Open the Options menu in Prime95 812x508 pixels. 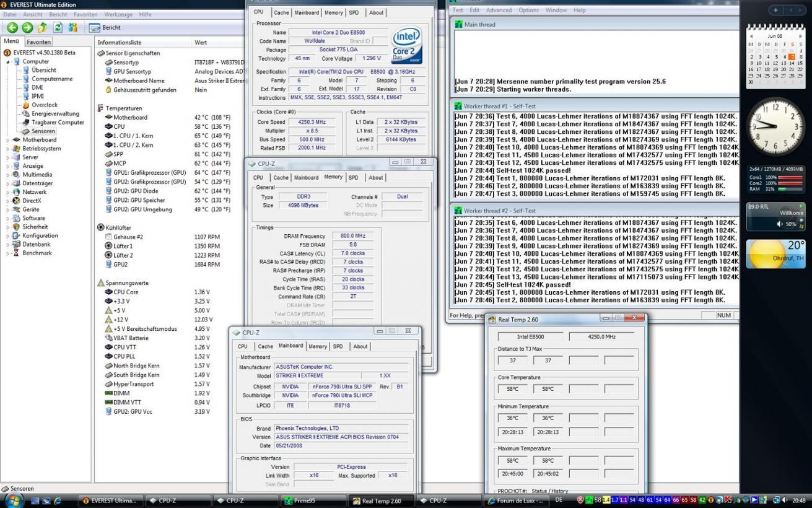[x=528, y=10]
